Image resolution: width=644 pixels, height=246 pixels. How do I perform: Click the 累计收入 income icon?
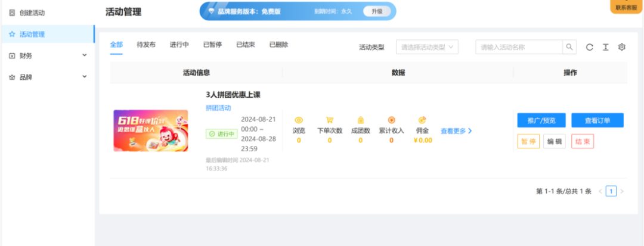[391, 120]
